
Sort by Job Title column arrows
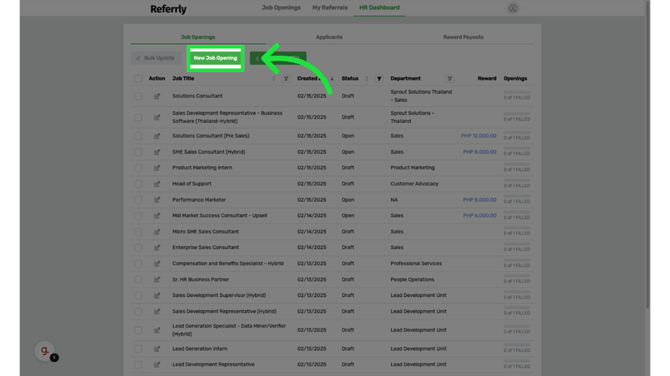[273, 79]
